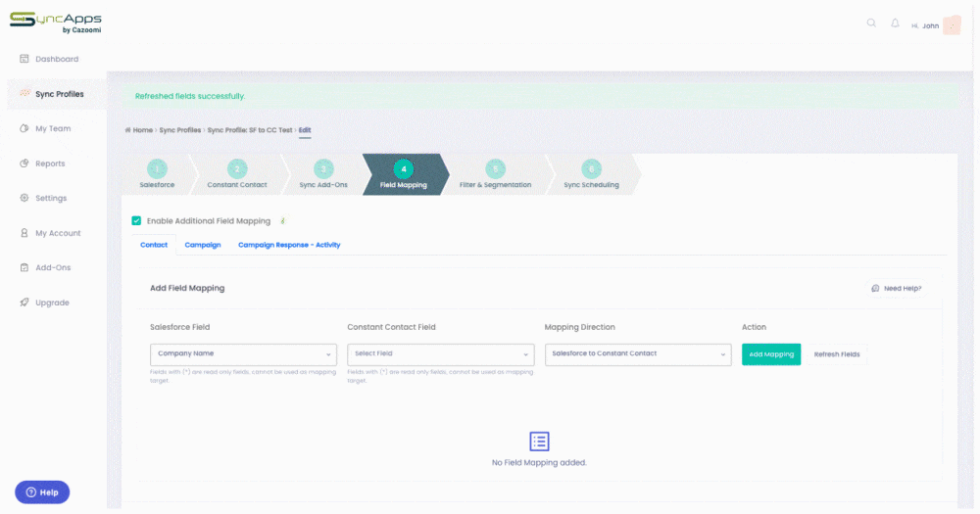Screen dimensions: 980x514
Task: Click the Add Mapping button
Action: point(771,354)
